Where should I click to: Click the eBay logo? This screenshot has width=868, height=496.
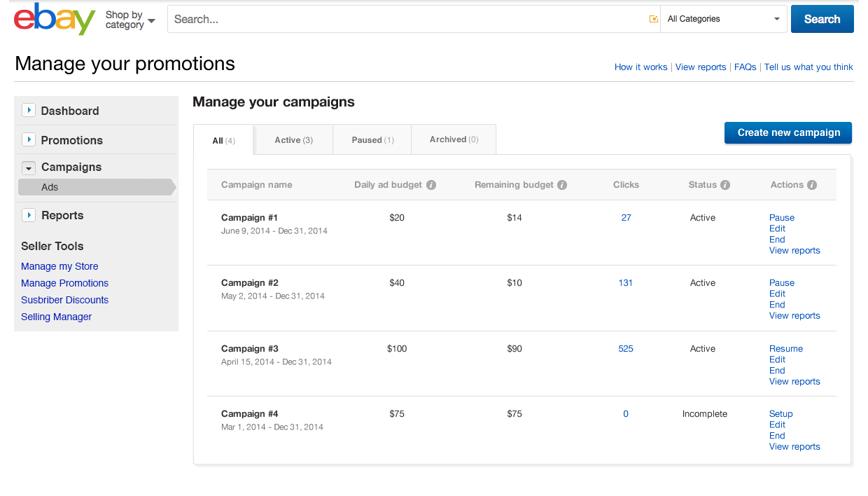click(x=54, y=19)
